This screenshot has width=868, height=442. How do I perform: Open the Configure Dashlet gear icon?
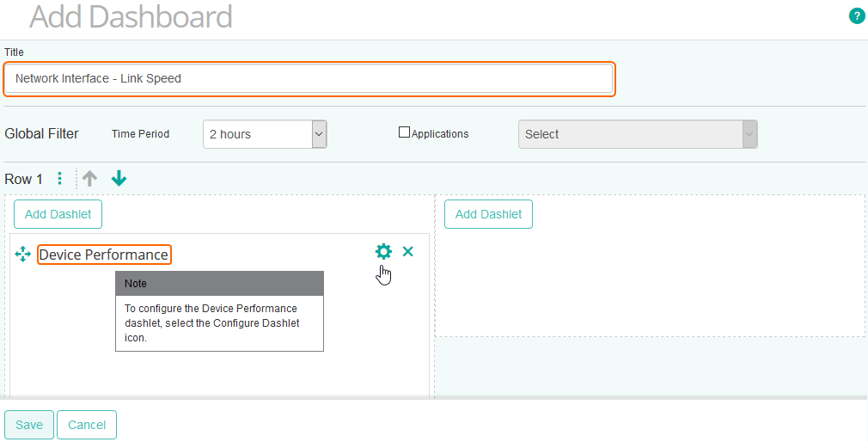click(x=383, y=251)
